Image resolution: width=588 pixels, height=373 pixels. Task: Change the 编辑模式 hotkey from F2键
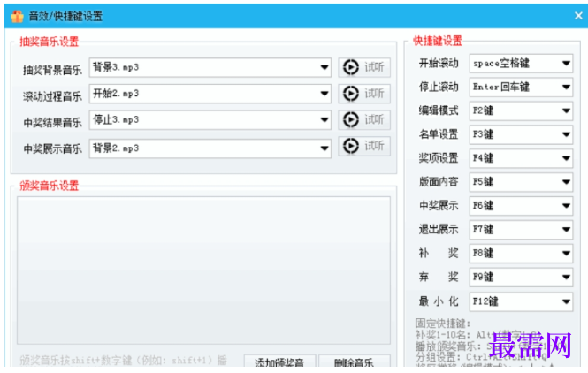click(522, 110)
